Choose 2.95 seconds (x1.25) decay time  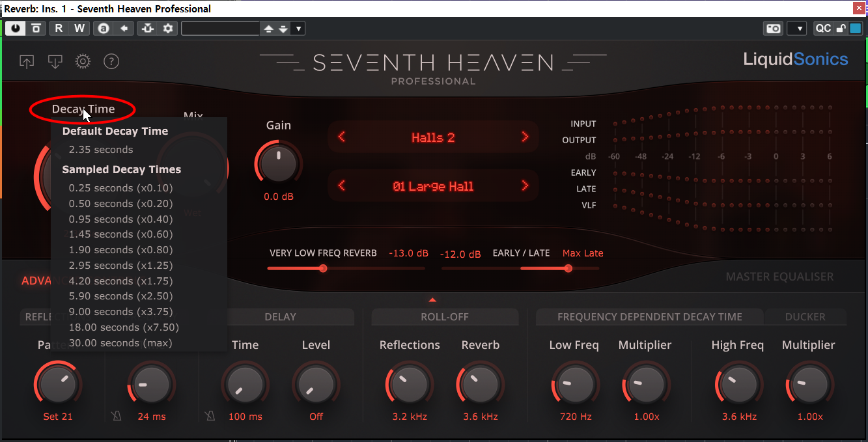tap(121, 266)
